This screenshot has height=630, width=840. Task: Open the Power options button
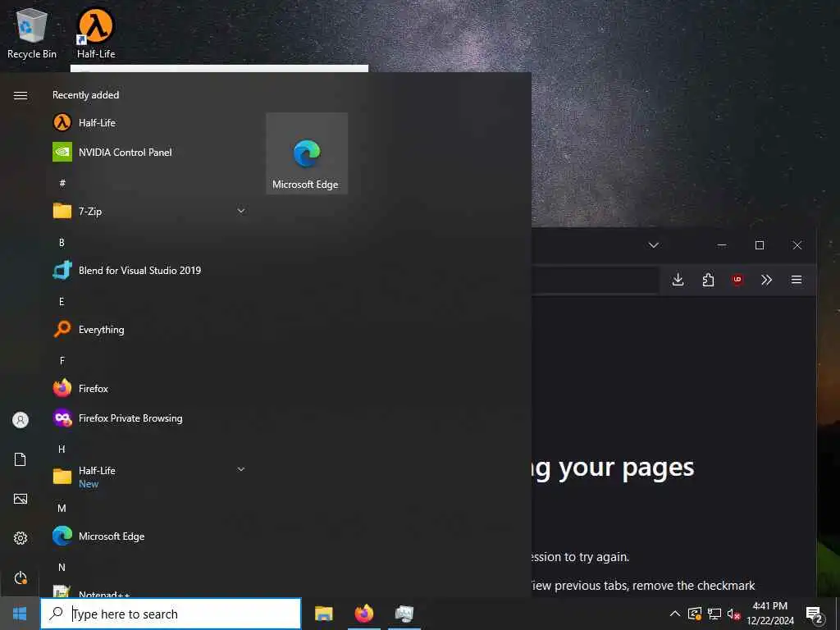tap(21, 577)
